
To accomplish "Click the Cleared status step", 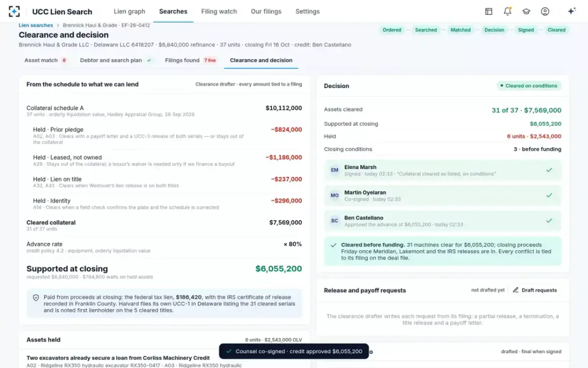I will click(x=557, y=30).
